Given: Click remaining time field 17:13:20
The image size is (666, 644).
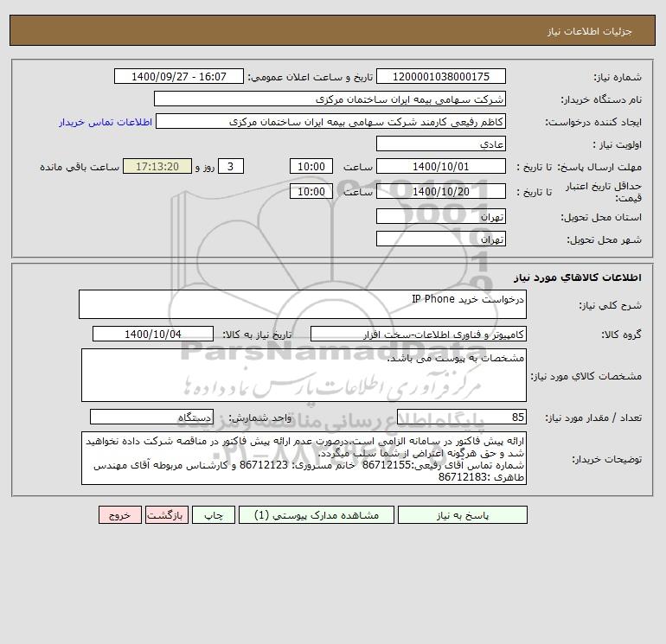Looking at the screenshot, I should [x=157, y=167].
